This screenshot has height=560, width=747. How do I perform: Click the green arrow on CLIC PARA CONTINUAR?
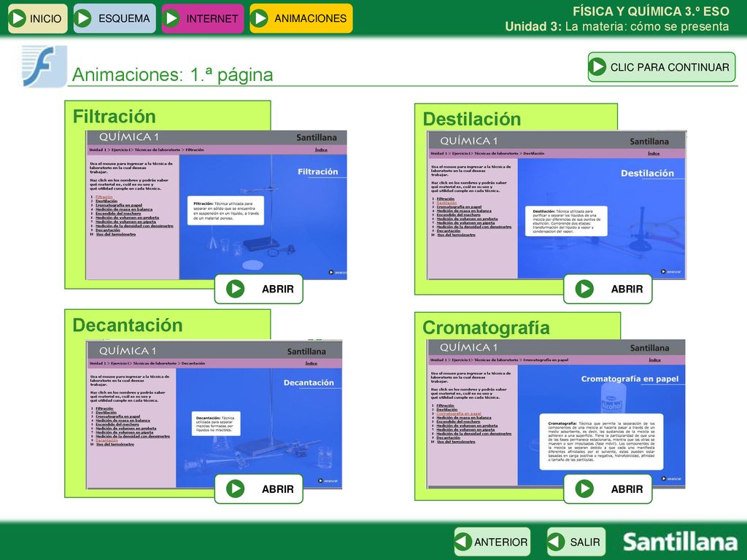click(597, 66)
